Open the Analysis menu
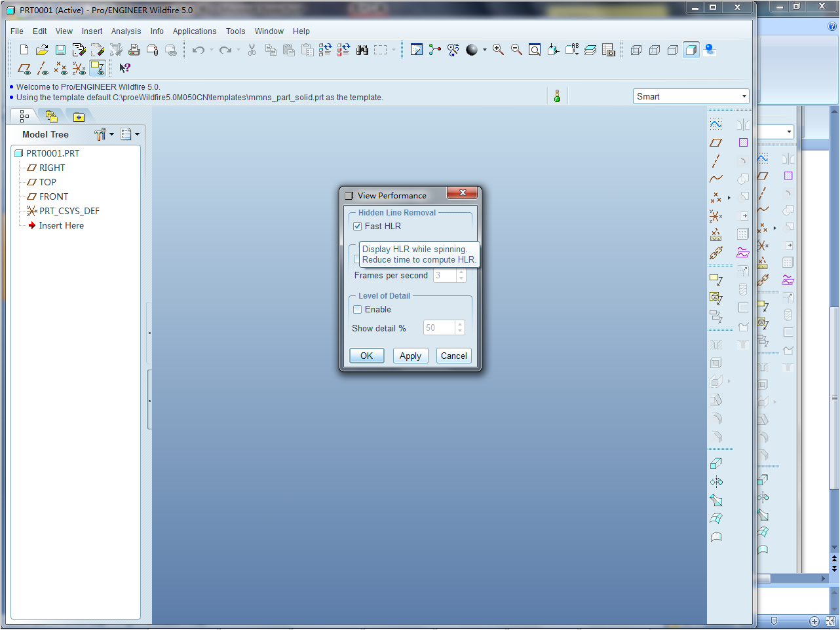 (126, 31)
